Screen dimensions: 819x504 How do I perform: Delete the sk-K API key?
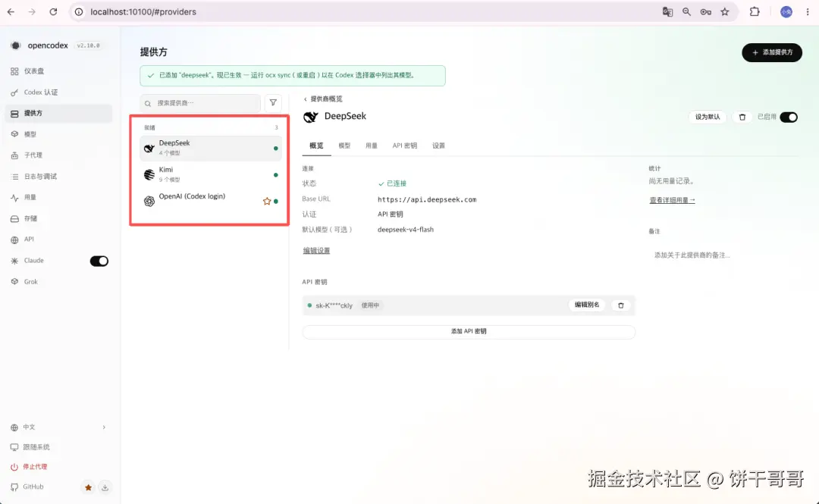click(621, 305)
